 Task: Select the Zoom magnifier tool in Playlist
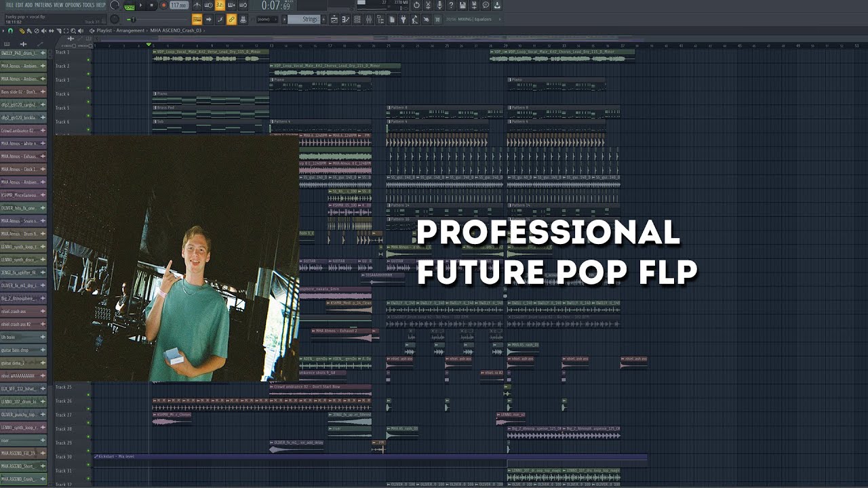73,30
